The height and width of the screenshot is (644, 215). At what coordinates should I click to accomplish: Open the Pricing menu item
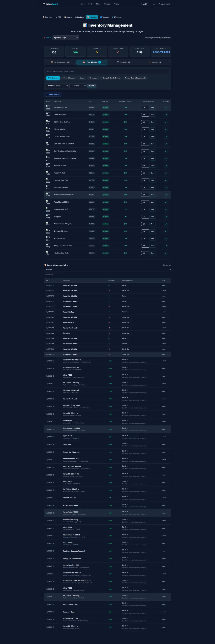pyautogui.click(x=117, y=4)
